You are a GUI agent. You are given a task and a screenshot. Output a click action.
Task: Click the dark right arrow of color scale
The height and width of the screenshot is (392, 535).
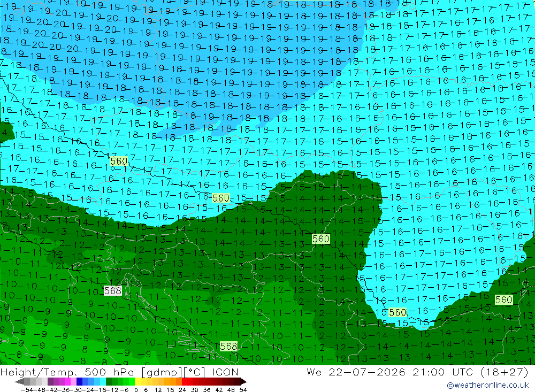[x=243, y=381]
